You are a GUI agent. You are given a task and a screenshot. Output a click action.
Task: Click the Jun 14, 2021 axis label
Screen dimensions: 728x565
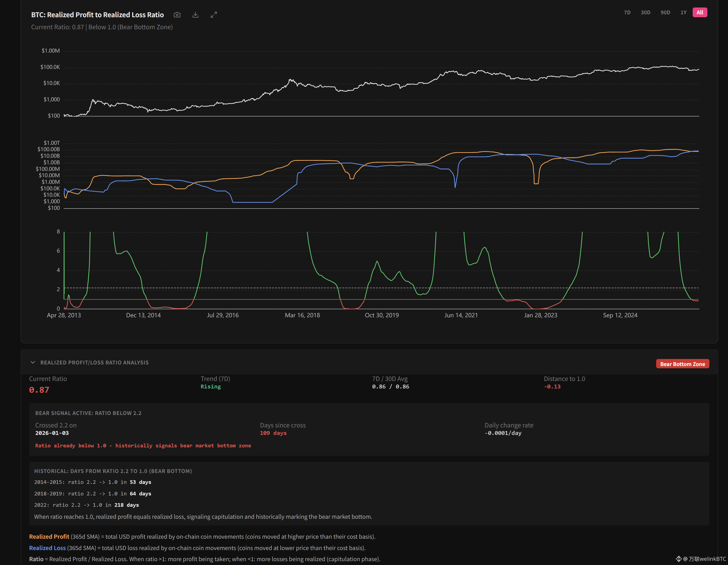click(461, 315)
